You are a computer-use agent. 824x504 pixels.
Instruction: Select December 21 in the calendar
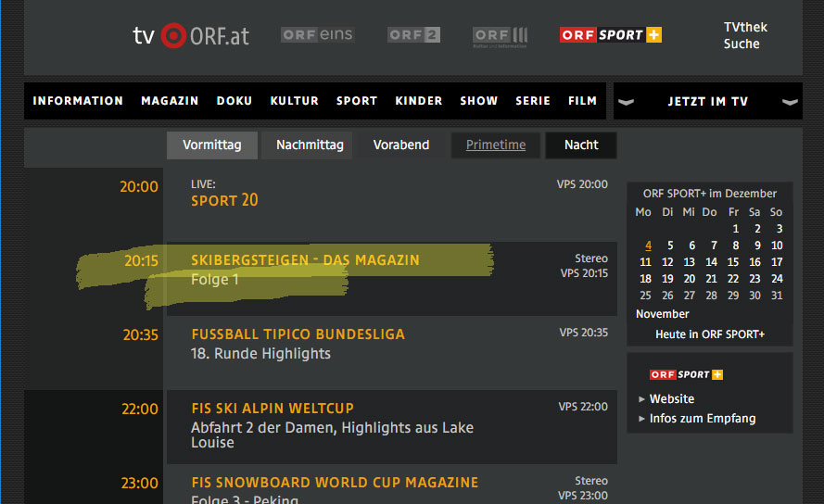[711, 279]
